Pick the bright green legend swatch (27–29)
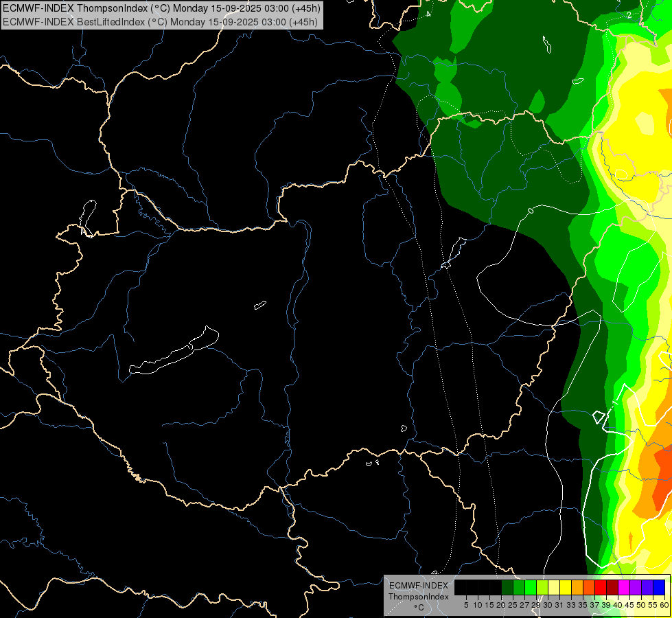This screenshot has height=618, width=672. [531, 587]
